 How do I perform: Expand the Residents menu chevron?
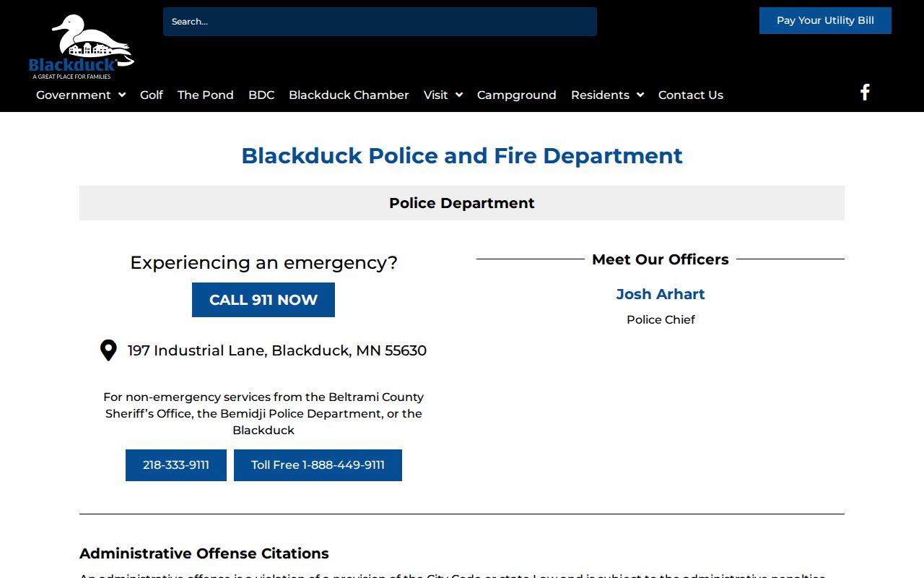[640, 95]
